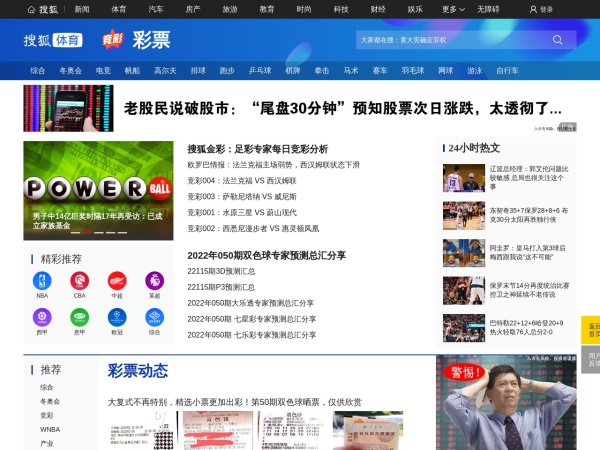Open the Powerball lottery image banner
This screenshot has height=450, width=600.
98,190
